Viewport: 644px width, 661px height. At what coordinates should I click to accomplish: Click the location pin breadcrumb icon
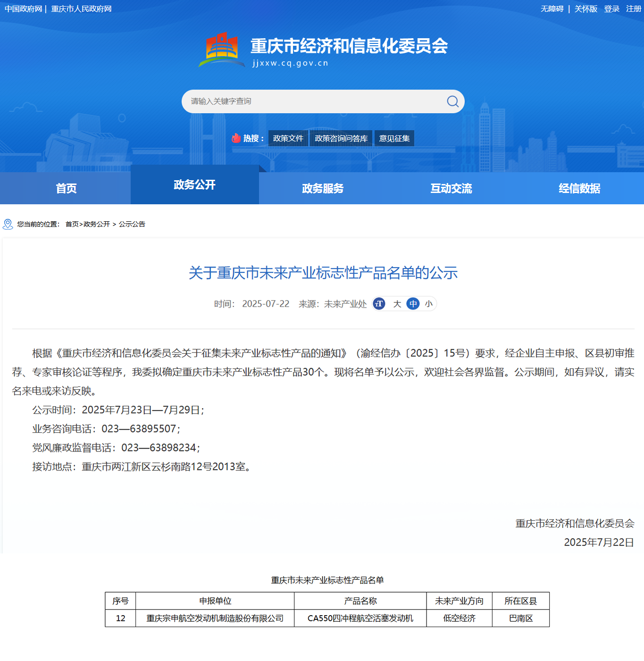pos(7,225)
